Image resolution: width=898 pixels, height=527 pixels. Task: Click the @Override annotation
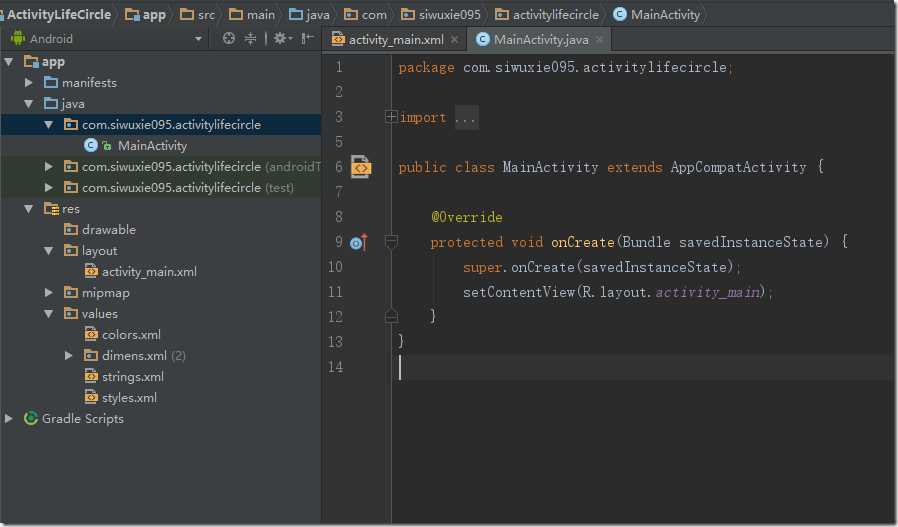tap(467, 217)
